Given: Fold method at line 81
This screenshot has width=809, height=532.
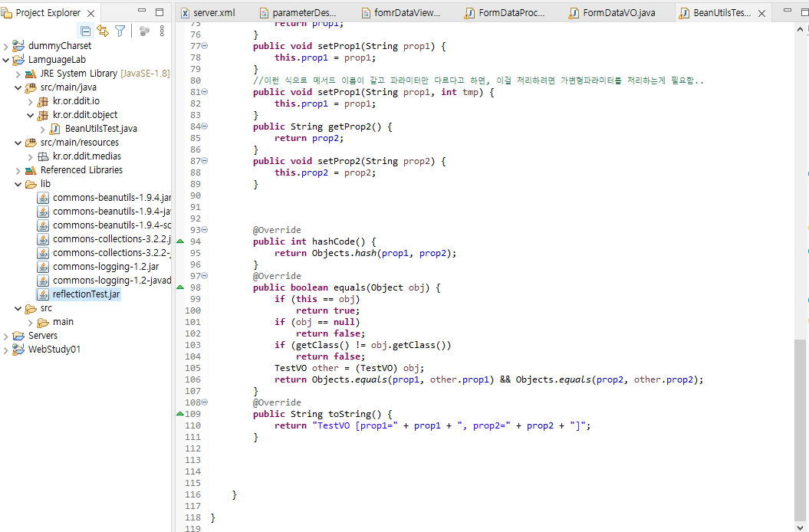Looking at the screenshot, I should click(205, 92).
